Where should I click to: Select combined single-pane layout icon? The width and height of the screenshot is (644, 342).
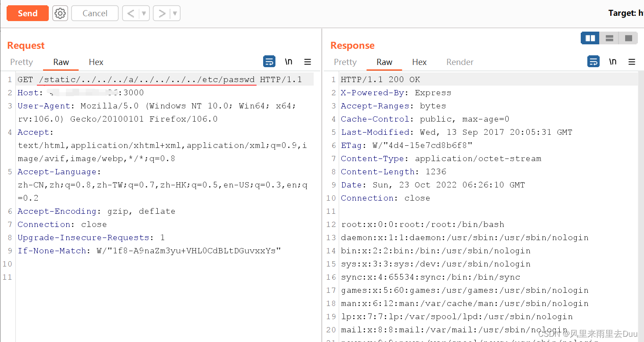628,38
